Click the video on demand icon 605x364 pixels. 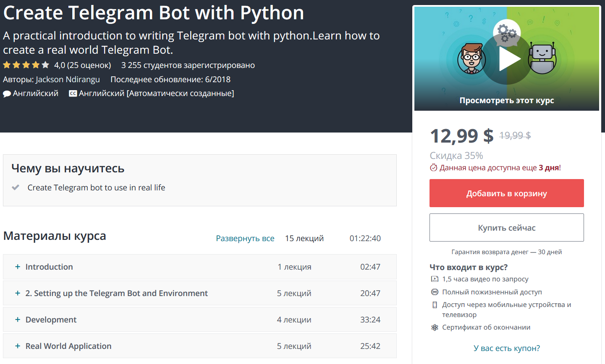coord(435,279)
